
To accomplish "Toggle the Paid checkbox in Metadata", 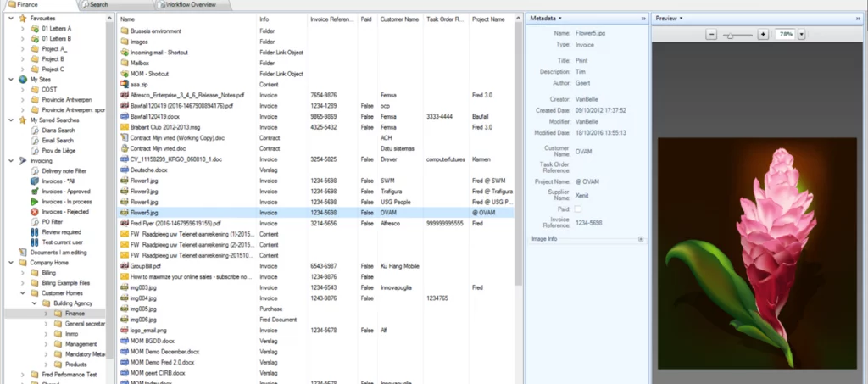I will point(578,209).
